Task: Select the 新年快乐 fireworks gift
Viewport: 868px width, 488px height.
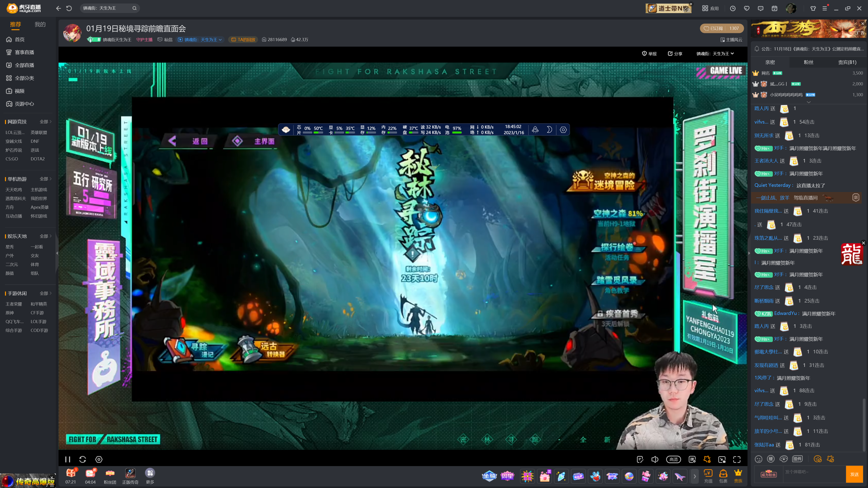Action: click(527, 476)
